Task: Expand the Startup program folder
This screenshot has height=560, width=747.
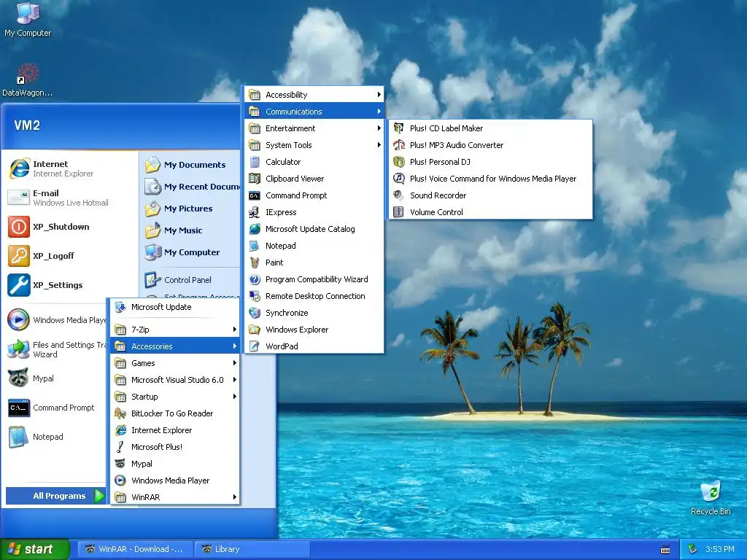Action: [175, 396]
